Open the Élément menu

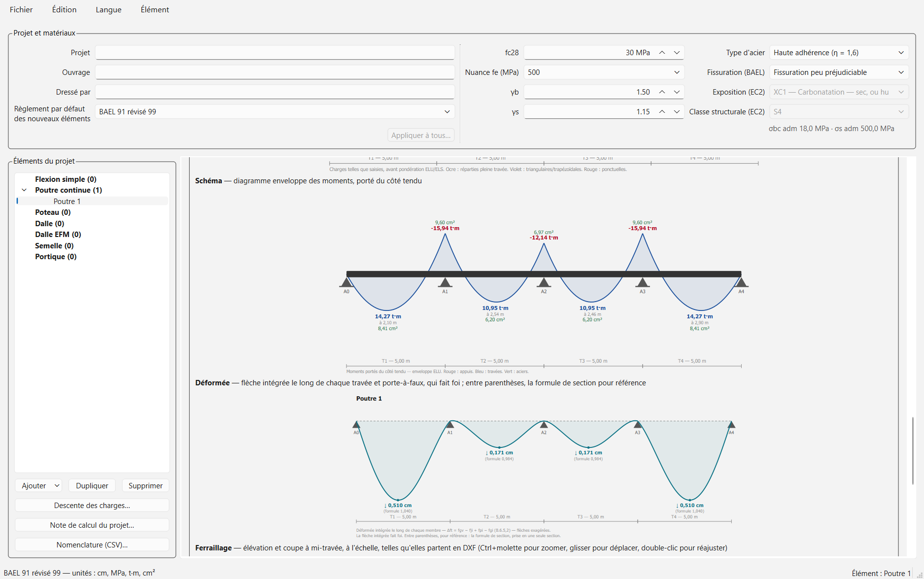(155, 9)
